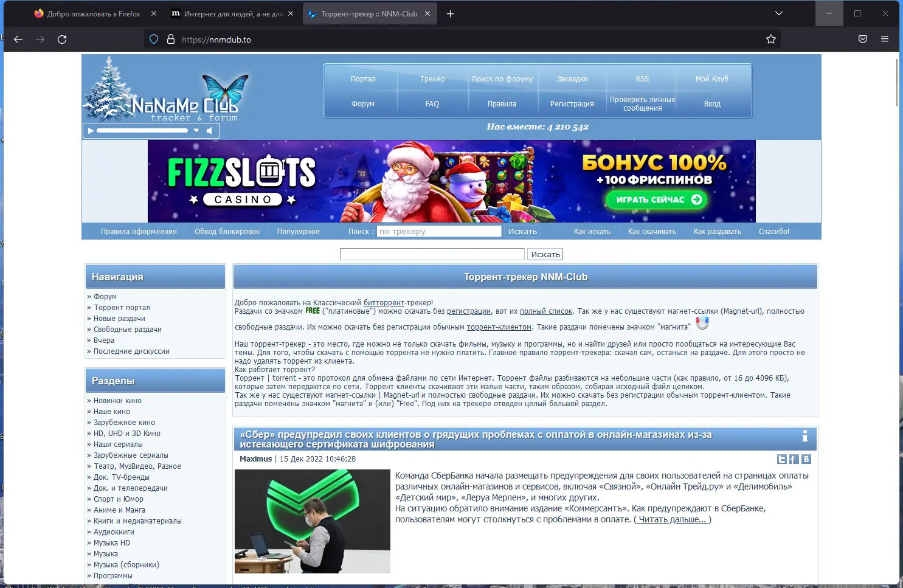
Task: Open 'Свободные раздачи' in Навигация
Action: pyautogui.click(x=128, y=330)
